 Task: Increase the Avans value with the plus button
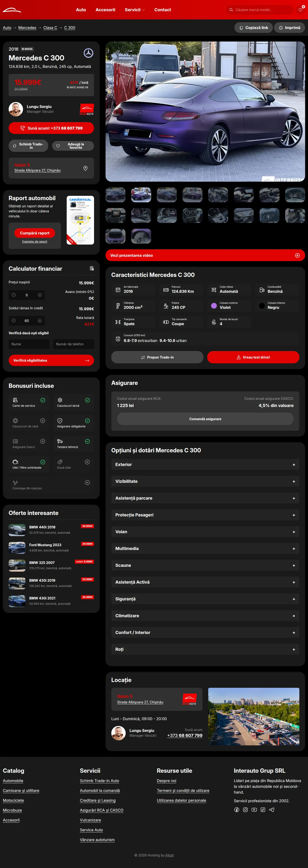click(40, 295)
